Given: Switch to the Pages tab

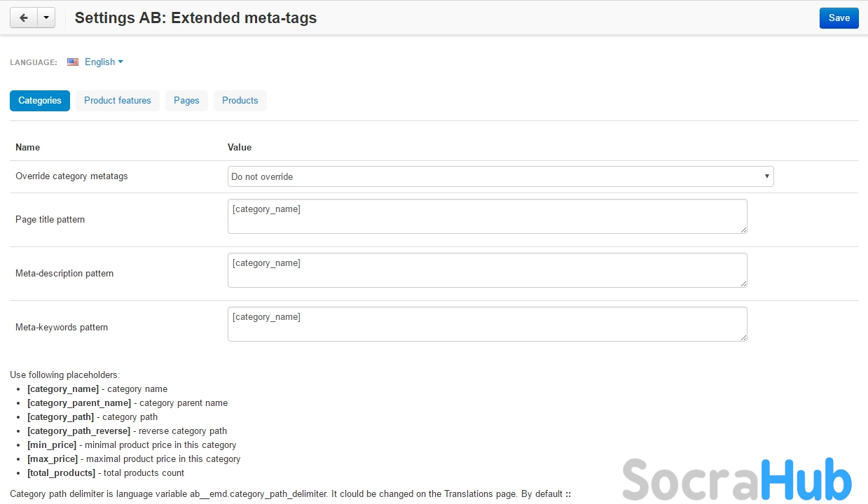Looking at the screenshot, I should [x=186, y=101].
